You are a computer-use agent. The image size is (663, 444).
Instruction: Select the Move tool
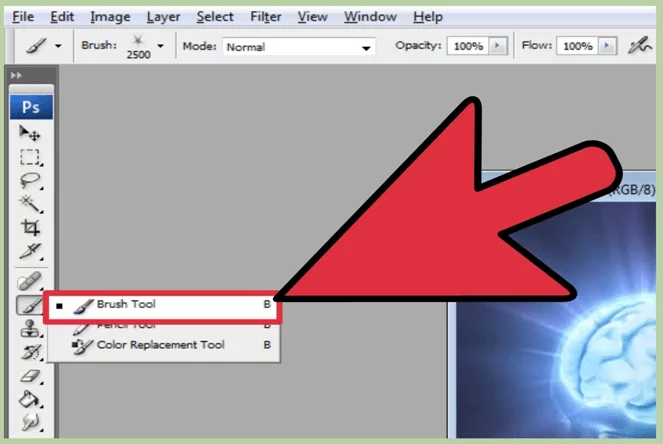30,133
